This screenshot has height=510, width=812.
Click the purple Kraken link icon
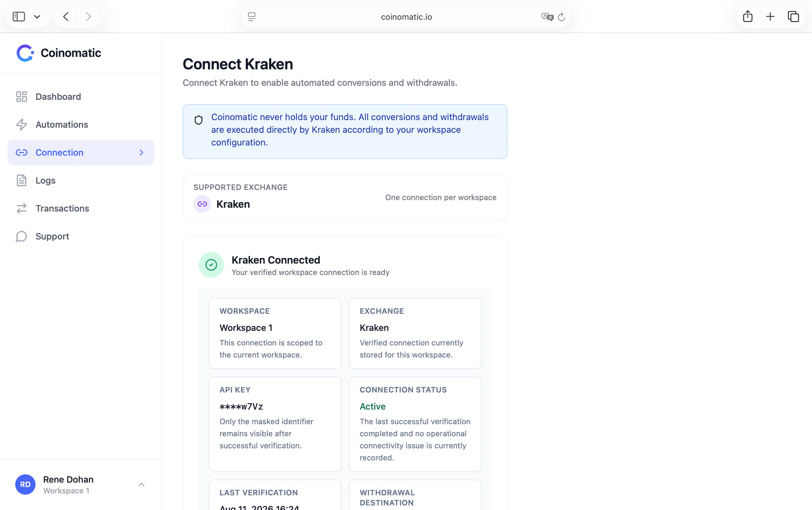202,204
